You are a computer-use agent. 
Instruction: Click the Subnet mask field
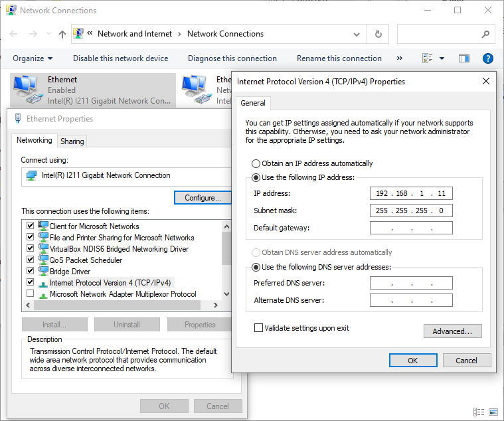[x=411, y=210]
